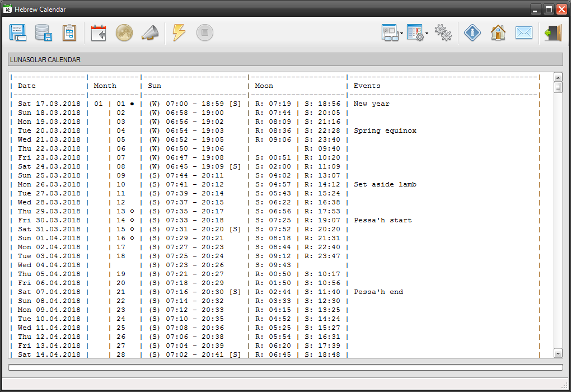Click moonset 'S: 09:43' on 04.04.2018
Screen dimensions: 571x392
(273, 265)
